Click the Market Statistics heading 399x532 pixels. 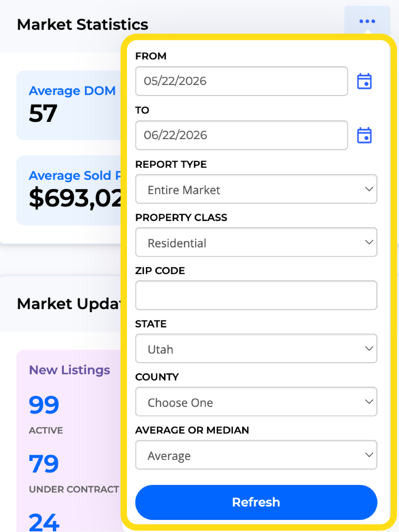pyautogui.click(x=83, y=25)
